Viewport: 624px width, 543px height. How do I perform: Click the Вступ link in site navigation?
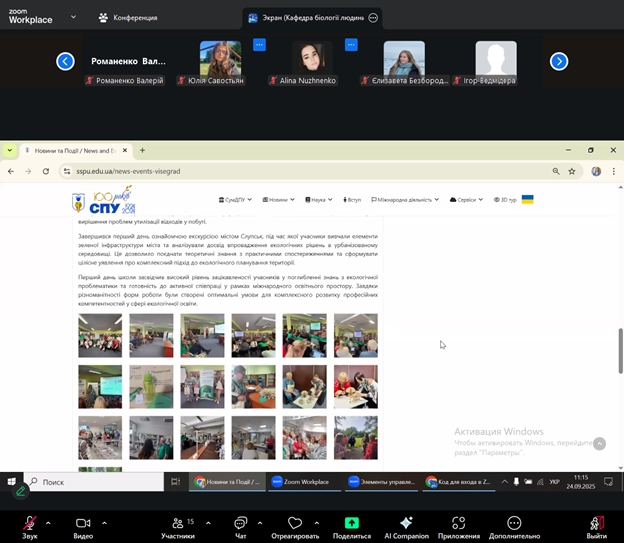click(351, 199)
